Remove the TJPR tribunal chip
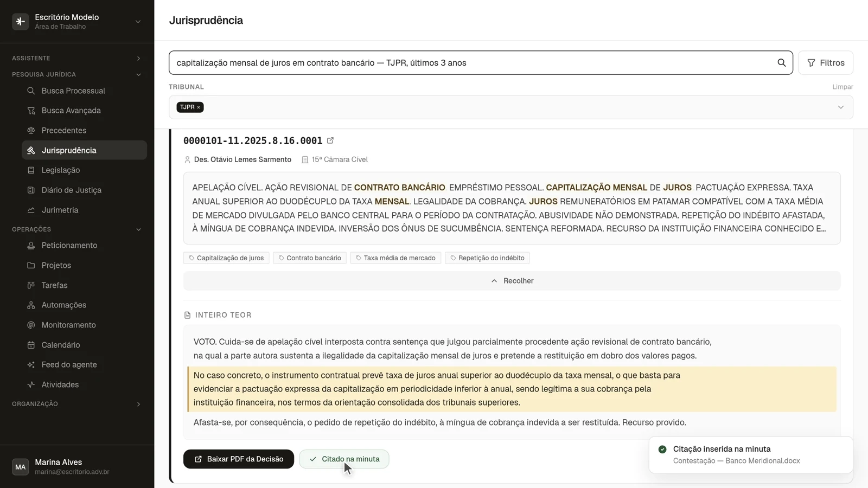868x488 pixels. click(199, 107)
